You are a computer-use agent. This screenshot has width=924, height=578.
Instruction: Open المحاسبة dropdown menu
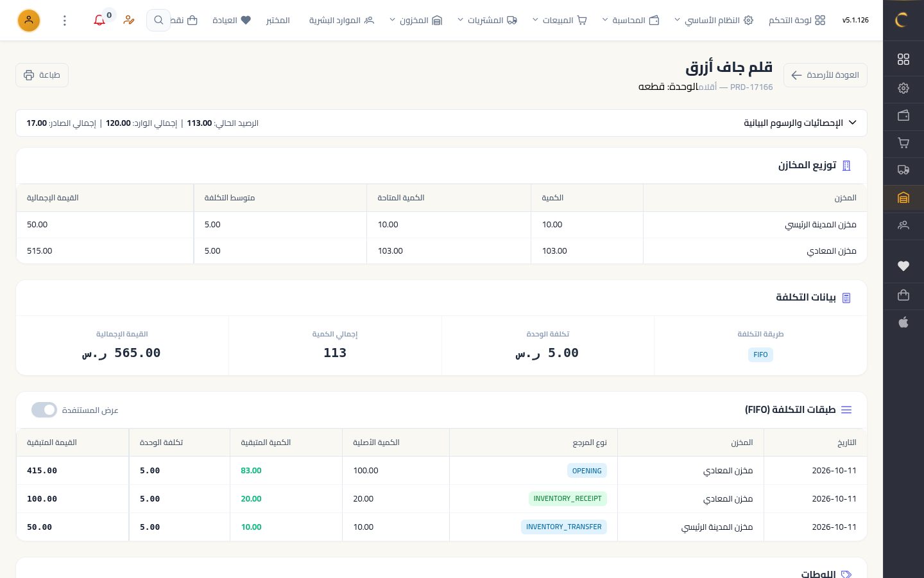tap(631, 21)
